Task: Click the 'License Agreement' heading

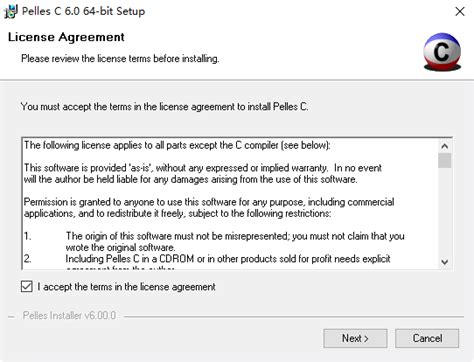Action: pyautogui.click(x=66, y=37)
